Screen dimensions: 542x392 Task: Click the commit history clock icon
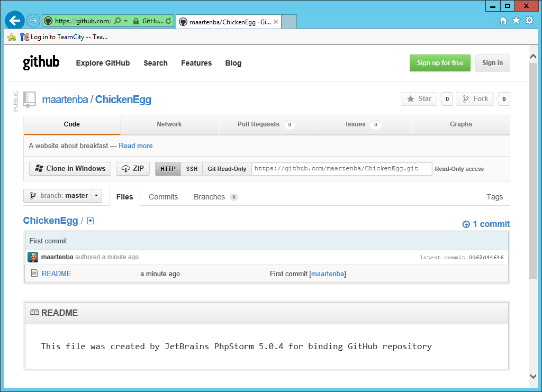pos(466,224)
